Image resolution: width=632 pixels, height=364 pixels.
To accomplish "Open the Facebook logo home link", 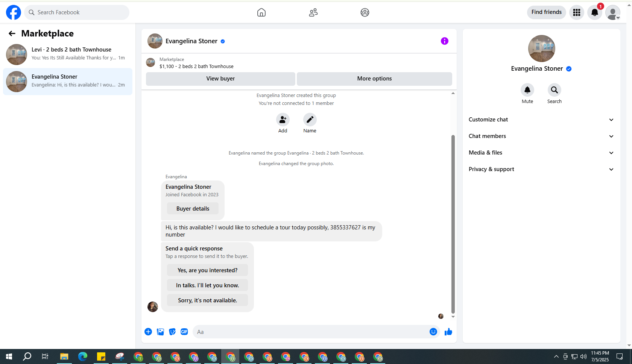I will click(14, 12).
